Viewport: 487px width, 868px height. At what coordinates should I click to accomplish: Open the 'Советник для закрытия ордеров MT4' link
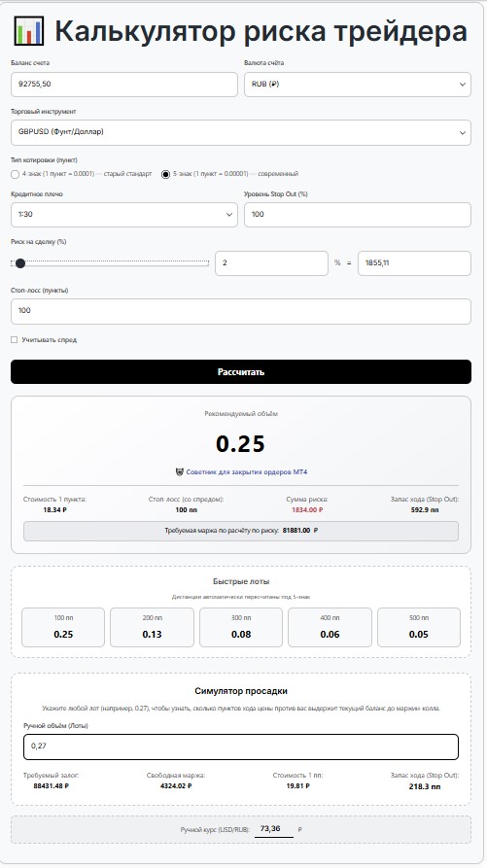pos(246,472)
